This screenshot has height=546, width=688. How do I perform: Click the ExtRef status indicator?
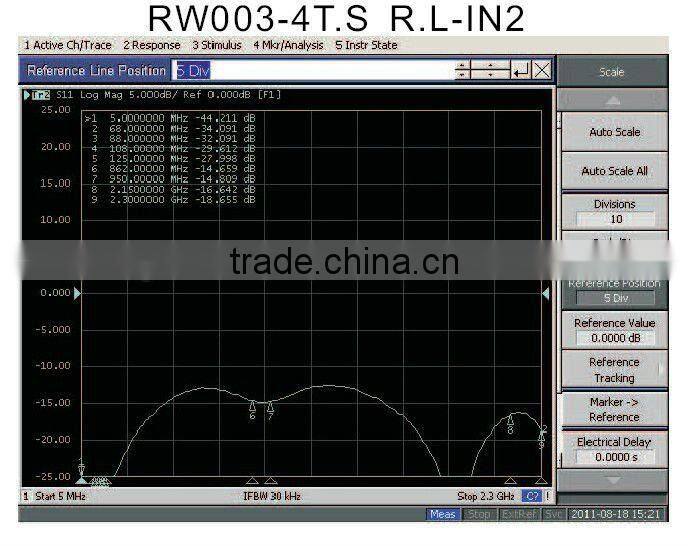click(519, 514)
